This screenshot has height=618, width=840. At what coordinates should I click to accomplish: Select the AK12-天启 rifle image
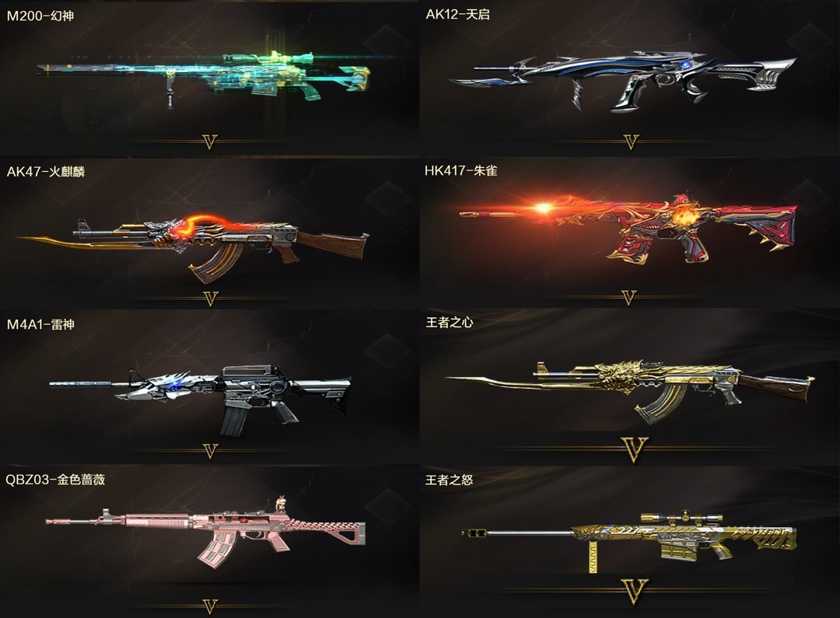click(x=622, y=80)
